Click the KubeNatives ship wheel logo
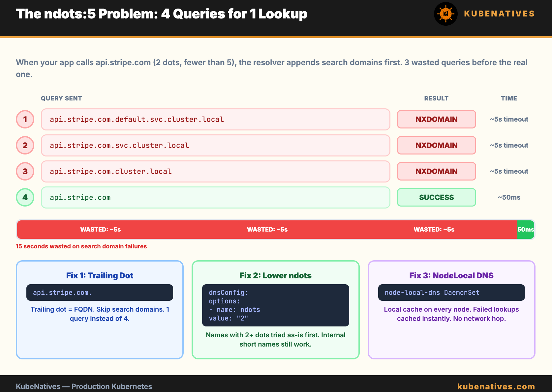This screenshot has height=392, width=552. click(445, 14)
